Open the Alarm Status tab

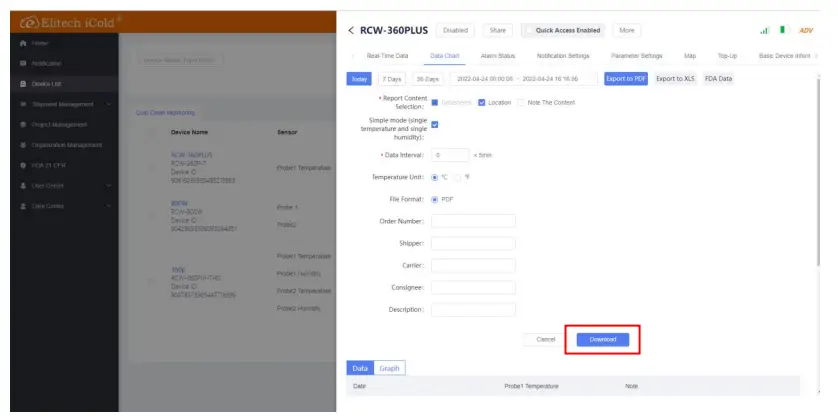click(x=498, y=56)
